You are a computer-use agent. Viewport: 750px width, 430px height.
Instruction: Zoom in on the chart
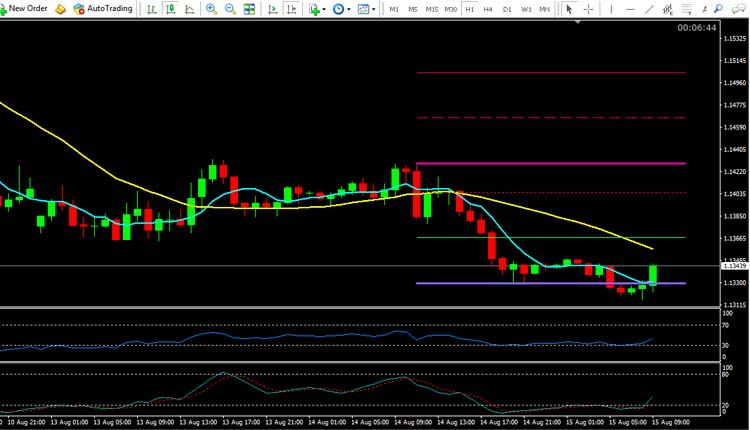coord(211,9)
